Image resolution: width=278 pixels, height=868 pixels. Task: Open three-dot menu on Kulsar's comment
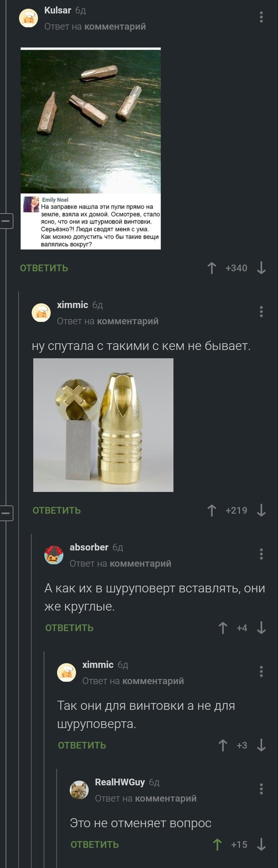coord(261,17)
